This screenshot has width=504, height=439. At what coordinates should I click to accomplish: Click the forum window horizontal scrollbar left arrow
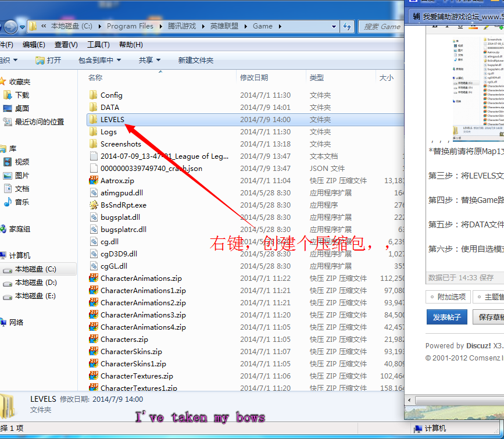tap(409, 401)
